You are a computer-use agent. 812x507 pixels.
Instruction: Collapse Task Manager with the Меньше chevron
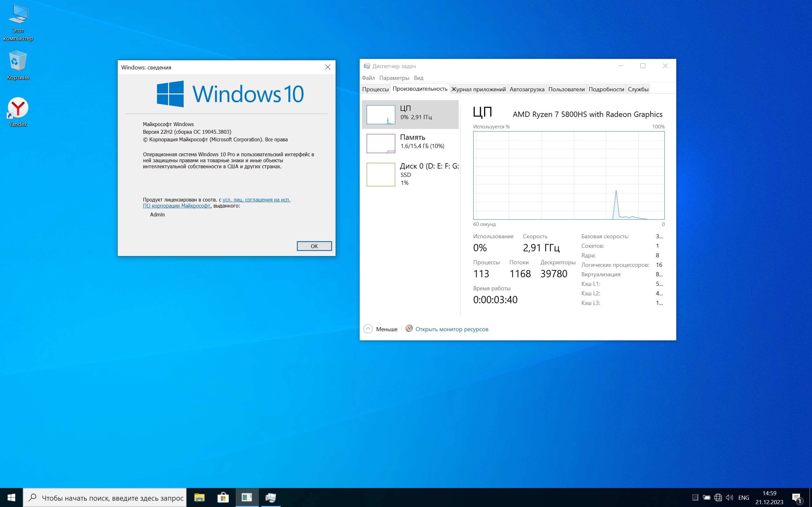[368, 329]
